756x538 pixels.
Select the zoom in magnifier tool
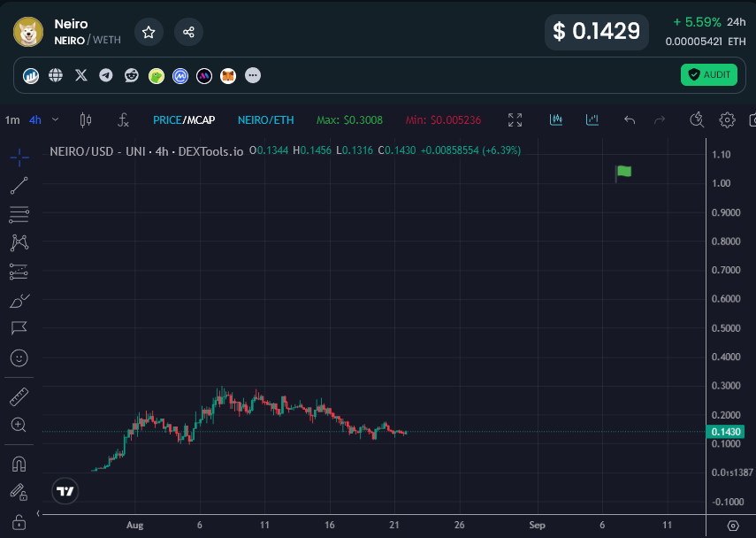click(19, 425)
